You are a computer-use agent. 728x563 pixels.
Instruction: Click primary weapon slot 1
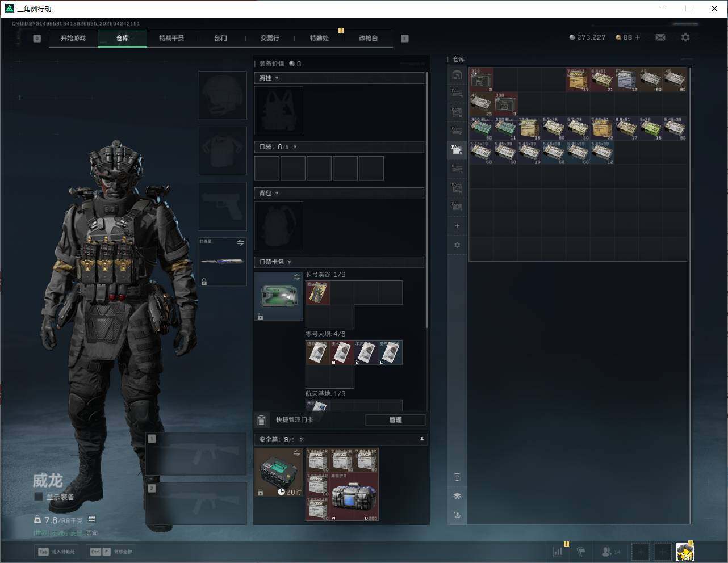[196, 454]
